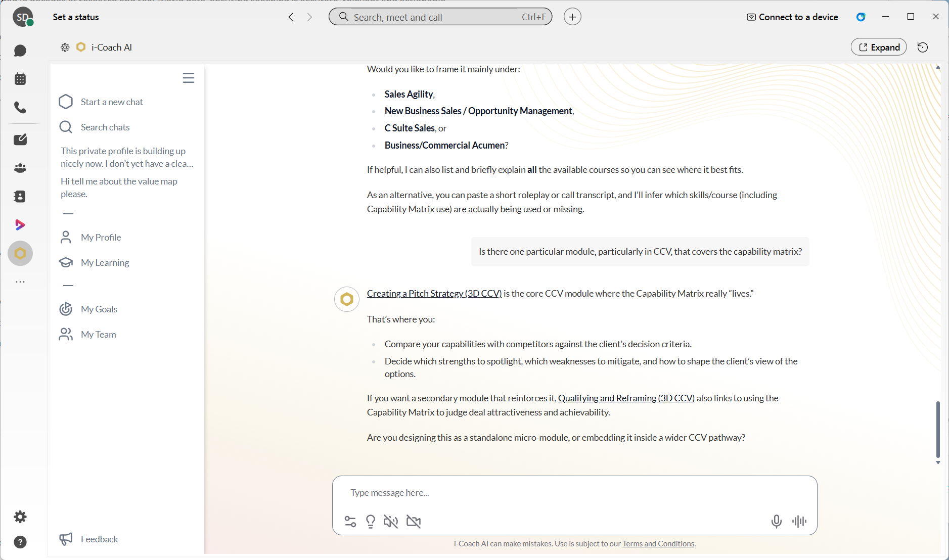Open Search chats
The image size is (949, 560).
pos(95,127)
